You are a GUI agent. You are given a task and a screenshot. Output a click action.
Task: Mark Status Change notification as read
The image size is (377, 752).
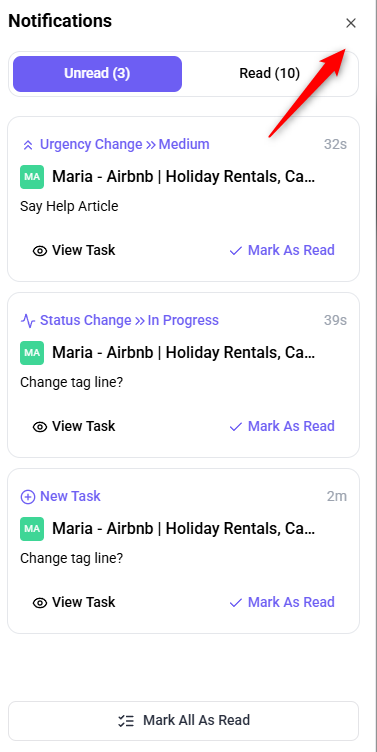282,426
